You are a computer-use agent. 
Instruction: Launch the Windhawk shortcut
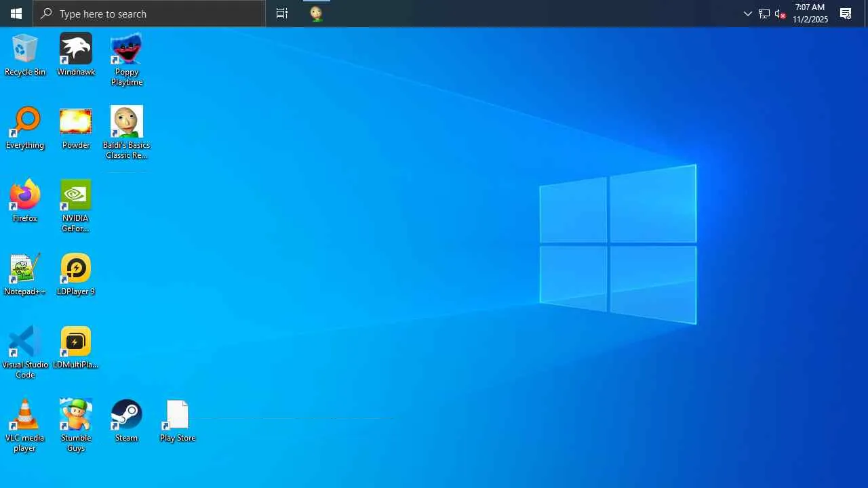click(x=76, y=54)
